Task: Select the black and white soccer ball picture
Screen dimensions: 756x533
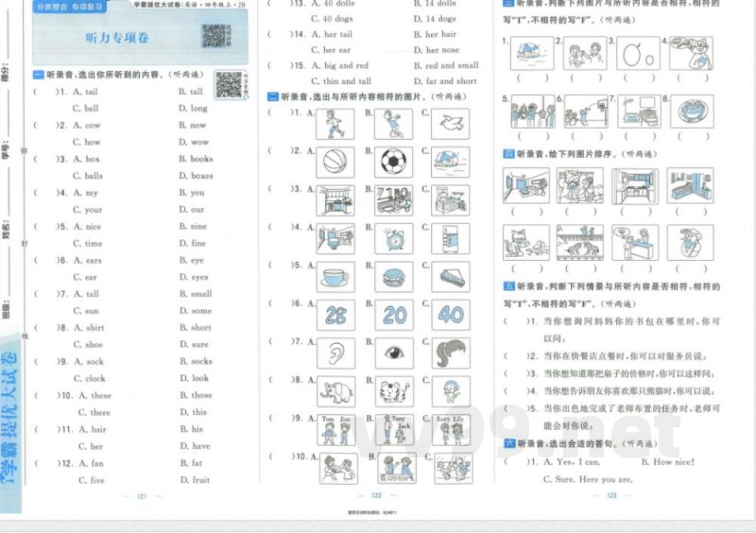Action: 392,162
